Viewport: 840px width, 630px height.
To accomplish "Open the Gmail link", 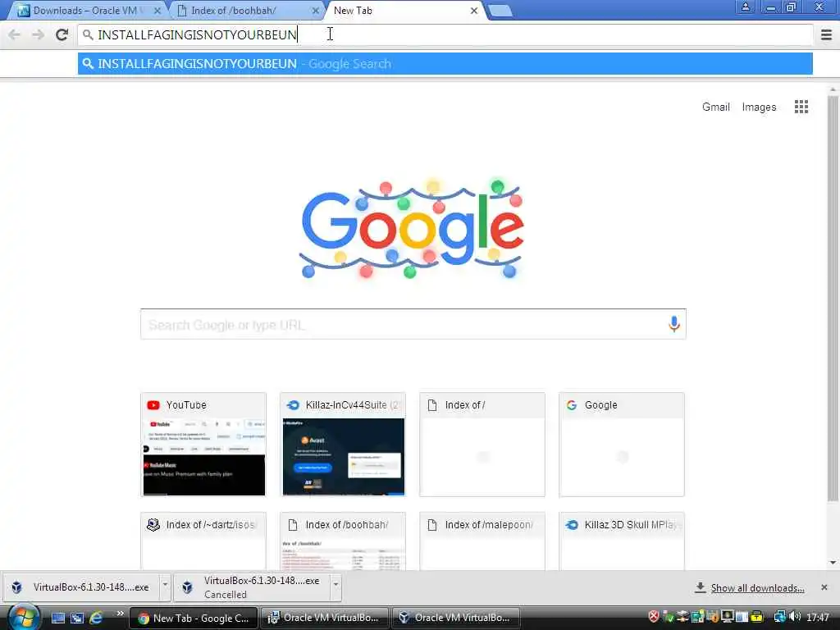I will tap(715, 107).
